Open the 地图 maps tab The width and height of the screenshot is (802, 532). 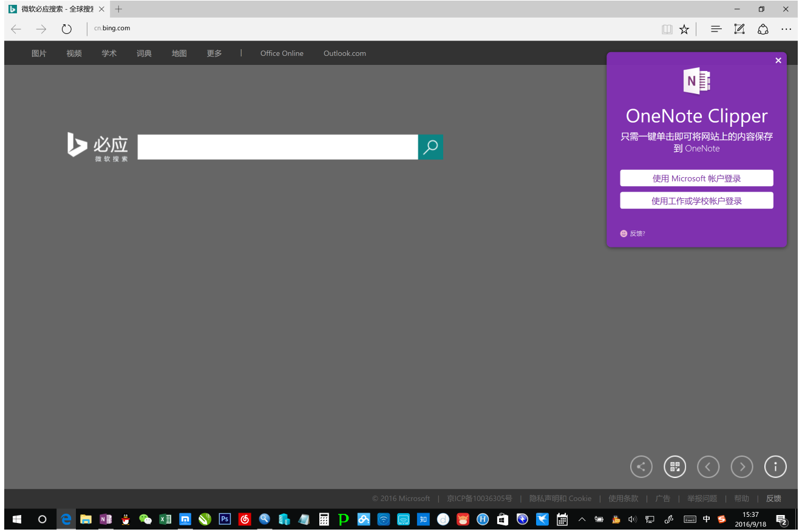(x=179, y=53)
